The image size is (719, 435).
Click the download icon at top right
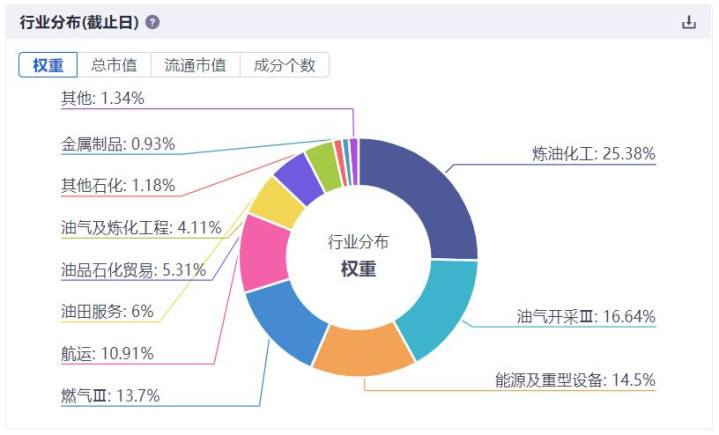(689, 22)
